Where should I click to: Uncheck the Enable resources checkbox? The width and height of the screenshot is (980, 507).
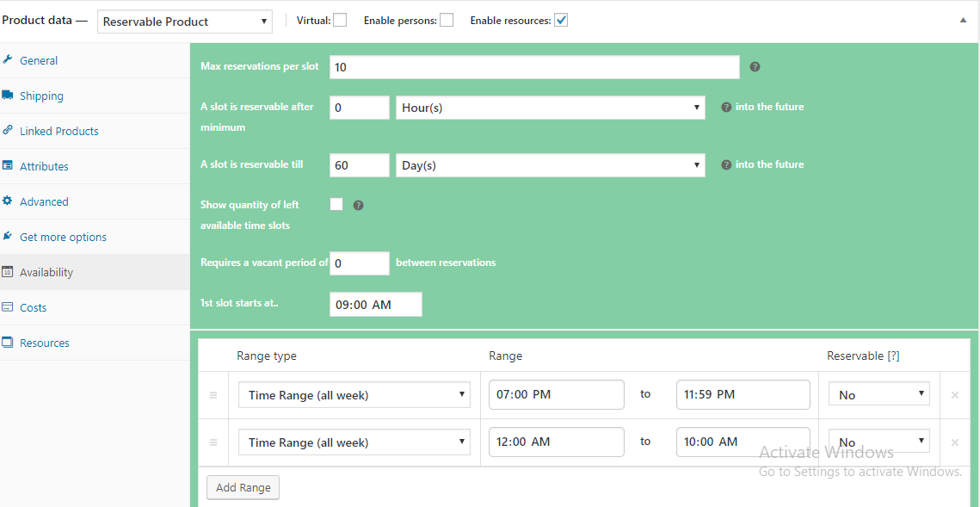(x=561, y=21)
